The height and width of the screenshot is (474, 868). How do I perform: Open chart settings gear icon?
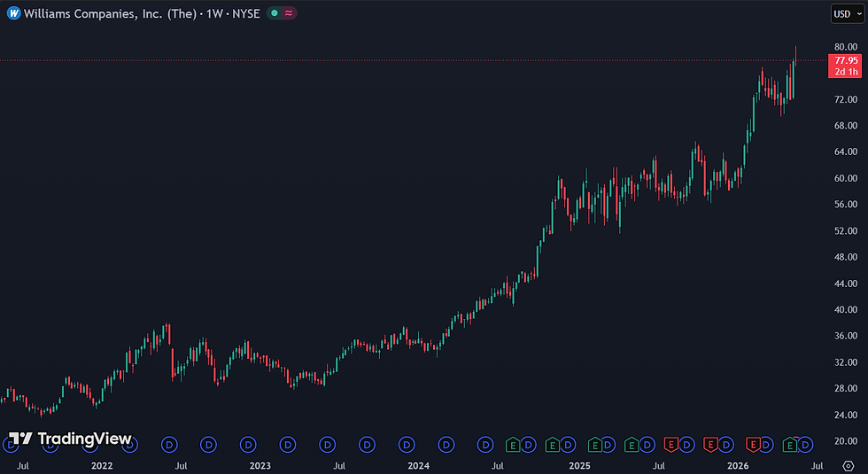pyautogui.click(x=849, y=466)
